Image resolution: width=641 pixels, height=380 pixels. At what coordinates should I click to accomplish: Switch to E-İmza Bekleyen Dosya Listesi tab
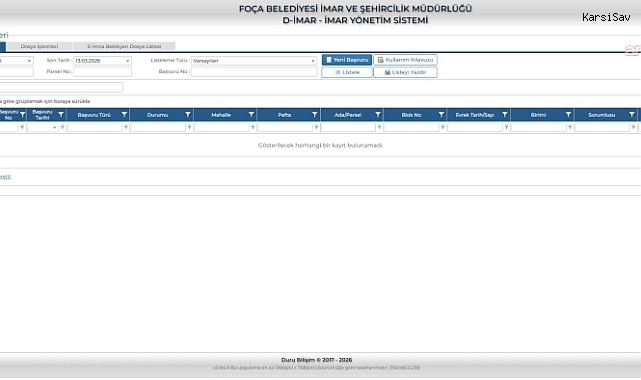coord(124,46)
